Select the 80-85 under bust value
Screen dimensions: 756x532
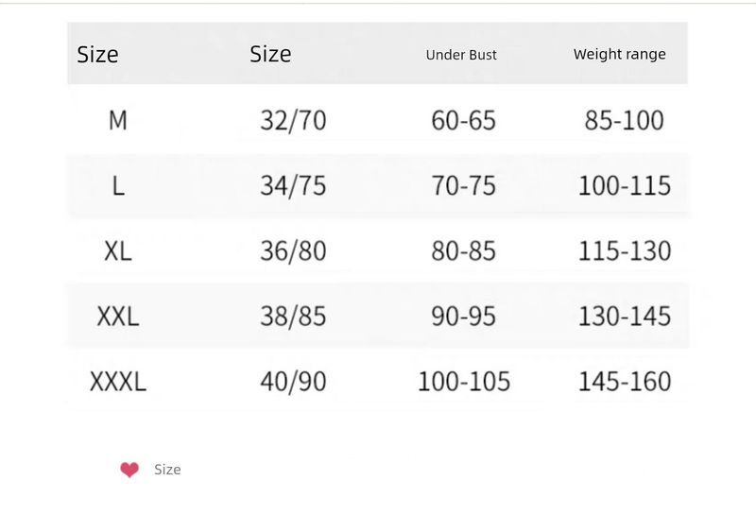point(463,251)
